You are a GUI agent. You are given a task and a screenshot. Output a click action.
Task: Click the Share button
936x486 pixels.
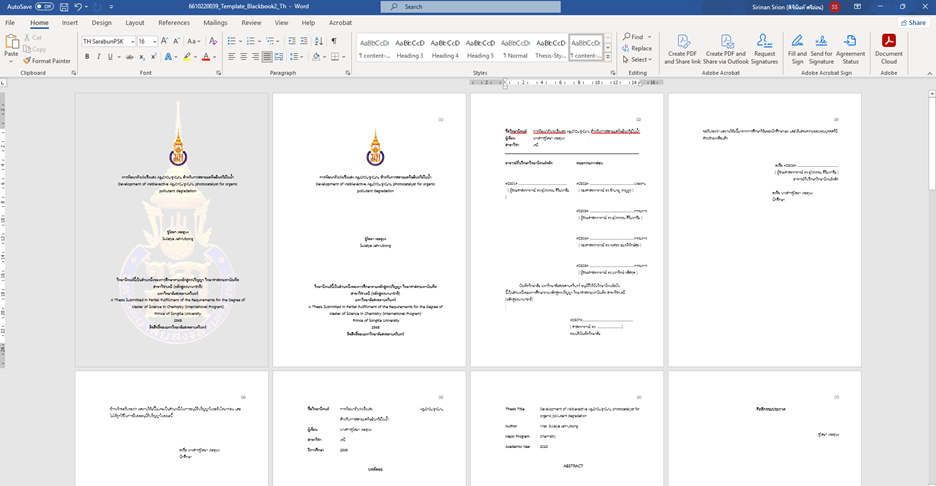[x=911, y=22]
